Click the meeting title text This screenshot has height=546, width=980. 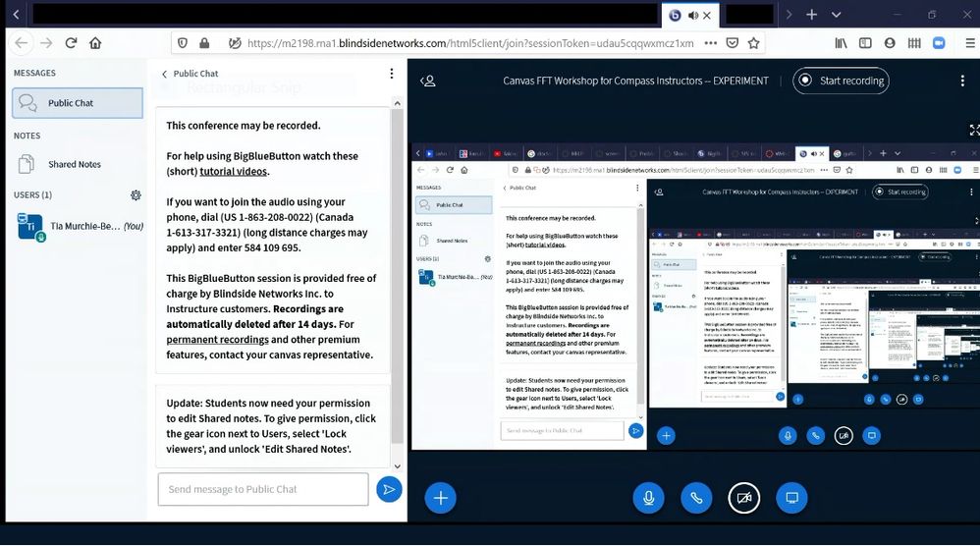(635, 81)
